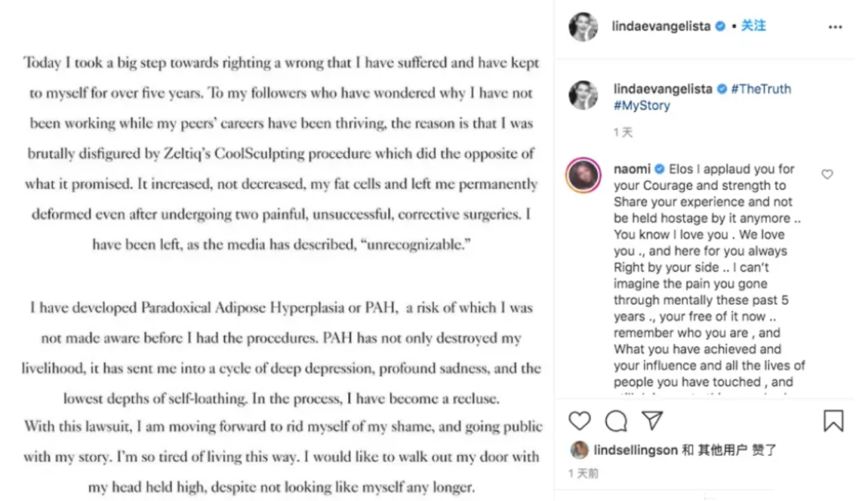Open the #TheTruth hashtag
The width and height of the screenshot is (868, 501).
(x=760, y=89)
